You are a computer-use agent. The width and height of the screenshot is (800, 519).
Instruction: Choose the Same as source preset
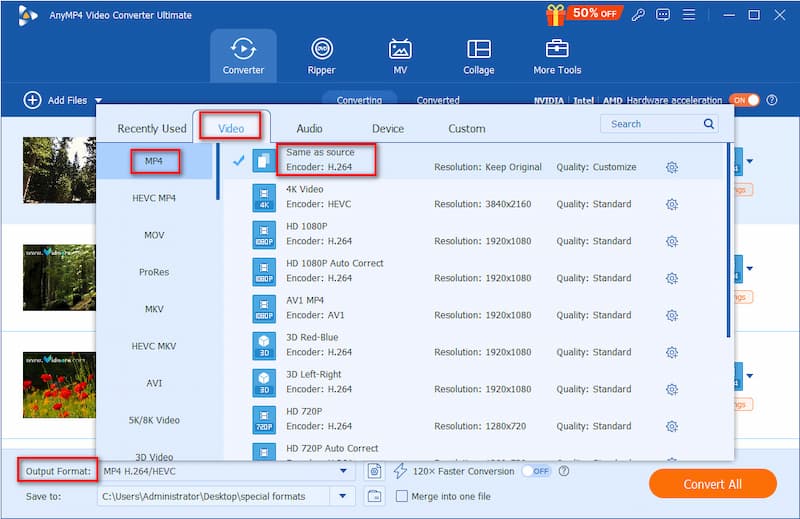pos(473,160)
